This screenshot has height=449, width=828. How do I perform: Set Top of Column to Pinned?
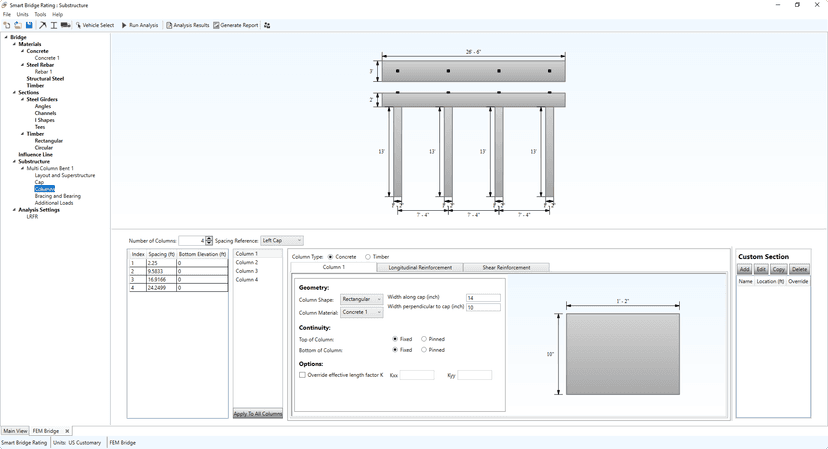pos(424,339)
